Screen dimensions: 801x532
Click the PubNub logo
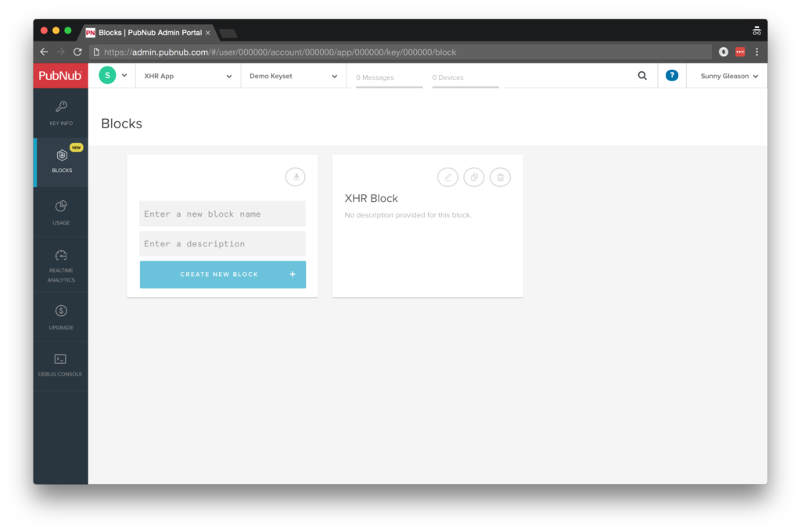click(x=60, y=76)
